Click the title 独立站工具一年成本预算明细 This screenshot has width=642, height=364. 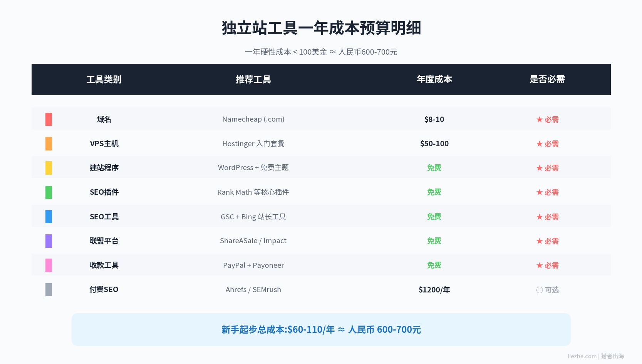pos(321,28)
